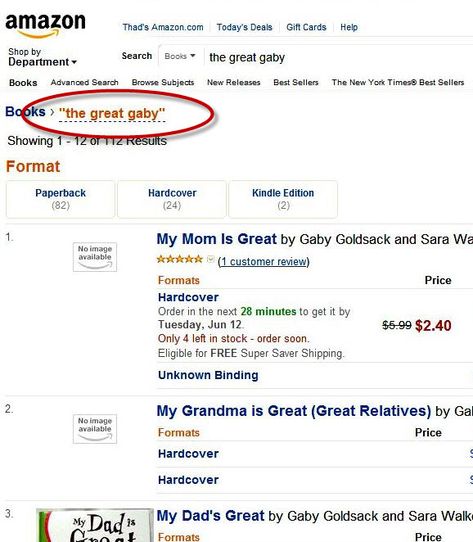
Task: Click the Books breadcrumb link
Action: click(25, 112)
